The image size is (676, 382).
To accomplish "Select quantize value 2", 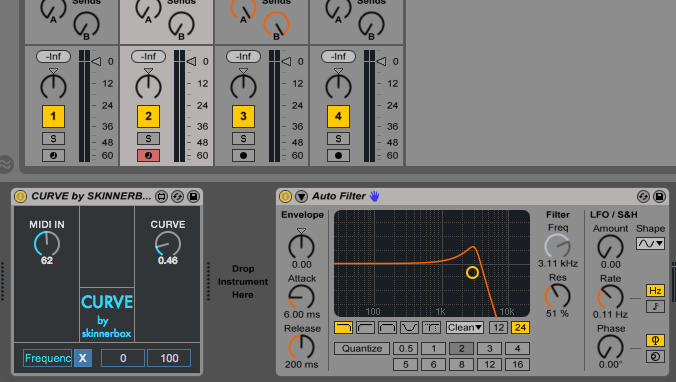I will pyautogui.click(x=461, y=348).
